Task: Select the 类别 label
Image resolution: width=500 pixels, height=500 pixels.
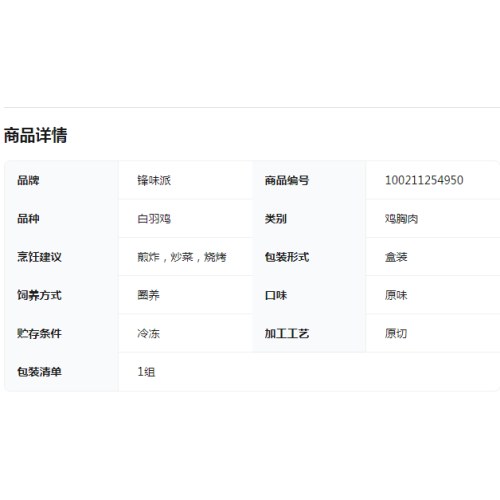Action: click(x=276, y=219)
